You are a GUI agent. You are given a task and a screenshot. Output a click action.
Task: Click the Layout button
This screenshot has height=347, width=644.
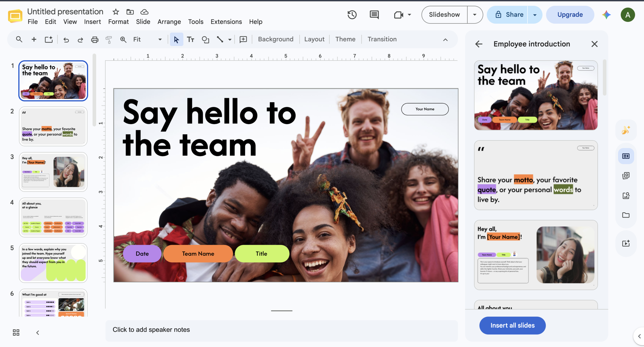pyautogui.click(x=314, y=39)
